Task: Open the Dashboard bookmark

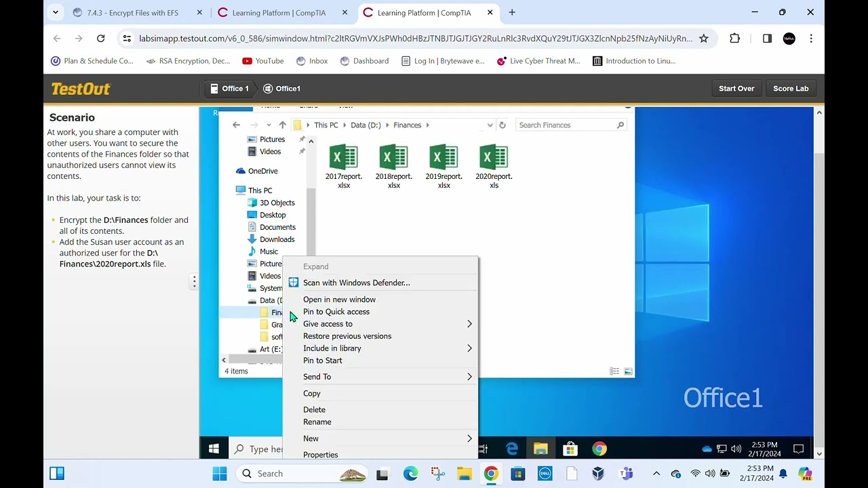Action: click(x=364, y=61)
